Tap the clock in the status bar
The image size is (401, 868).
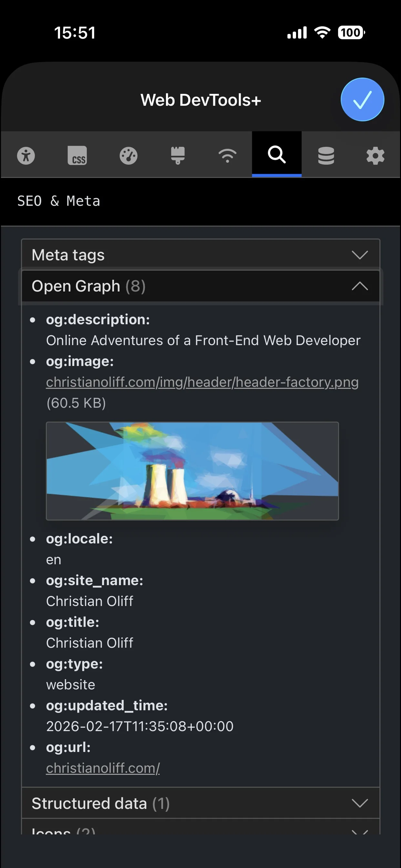point(75,33)
